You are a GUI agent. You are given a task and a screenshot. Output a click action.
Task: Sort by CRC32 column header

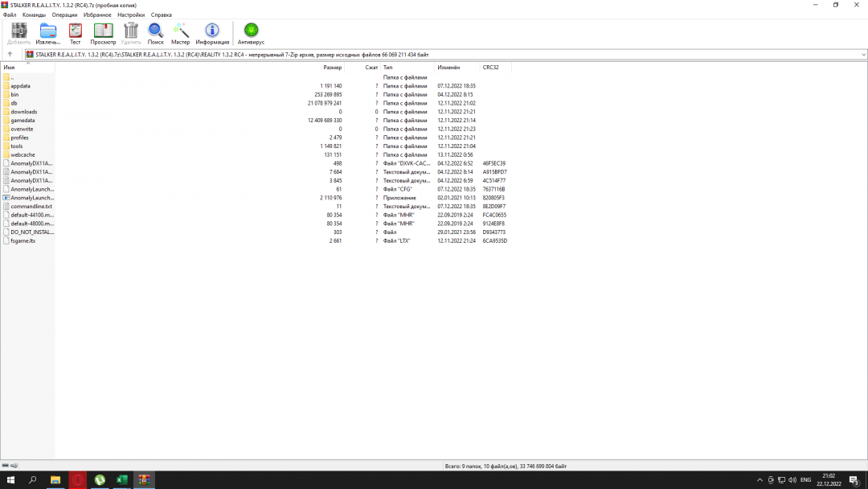(x=490, y=67)
